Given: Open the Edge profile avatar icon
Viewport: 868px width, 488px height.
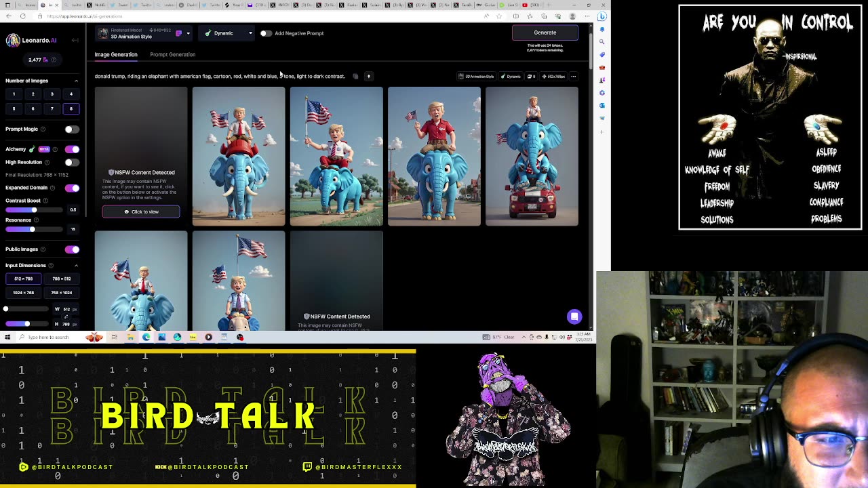Looking at the screenshot, I should pyautogui.click(x=572, y=16).
